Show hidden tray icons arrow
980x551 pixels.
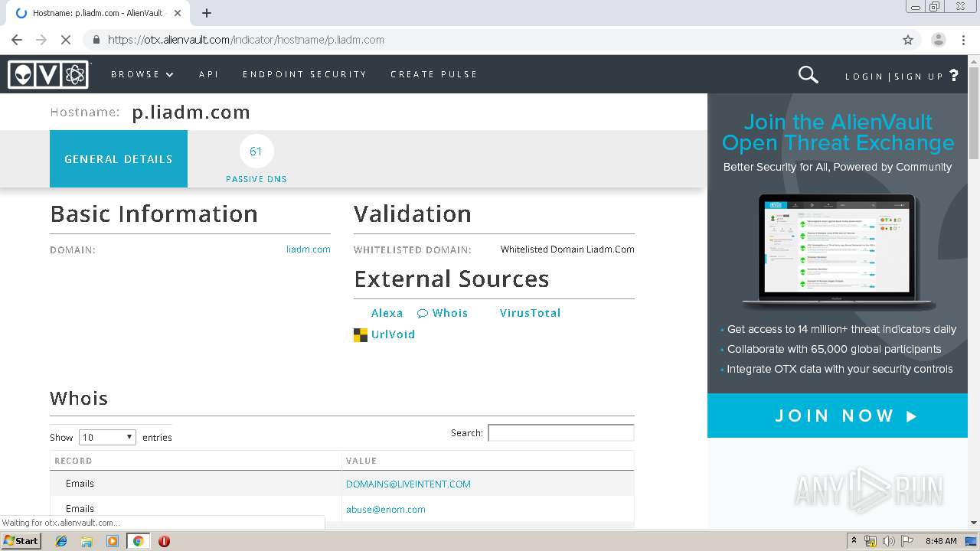click(854, 541)
